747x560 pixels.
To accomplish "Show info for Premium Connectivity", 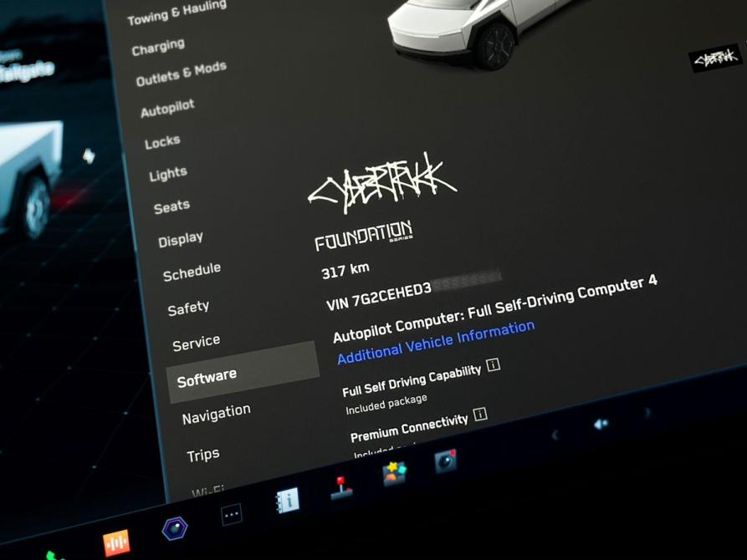I will coord(480,414).
